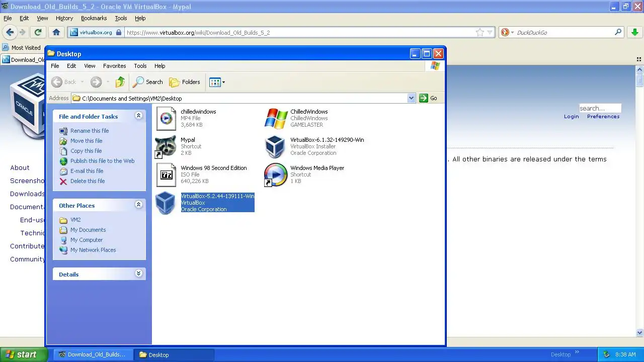
Task: Open the browser URL history dropdown arrow
Action: tap(489, 32)
